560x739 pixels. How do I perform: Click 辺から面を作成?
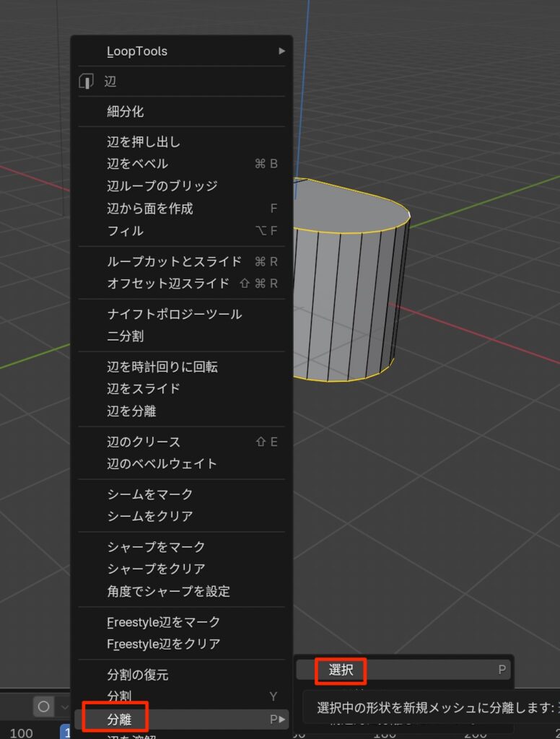150,209
